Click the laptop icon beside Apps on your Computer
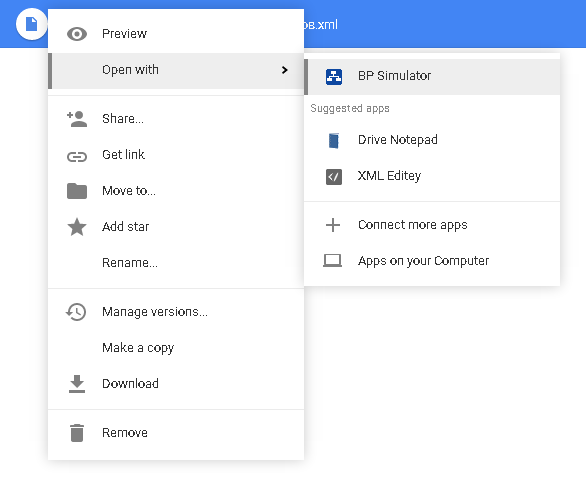The image size is (586, 483). coord(332,261)
